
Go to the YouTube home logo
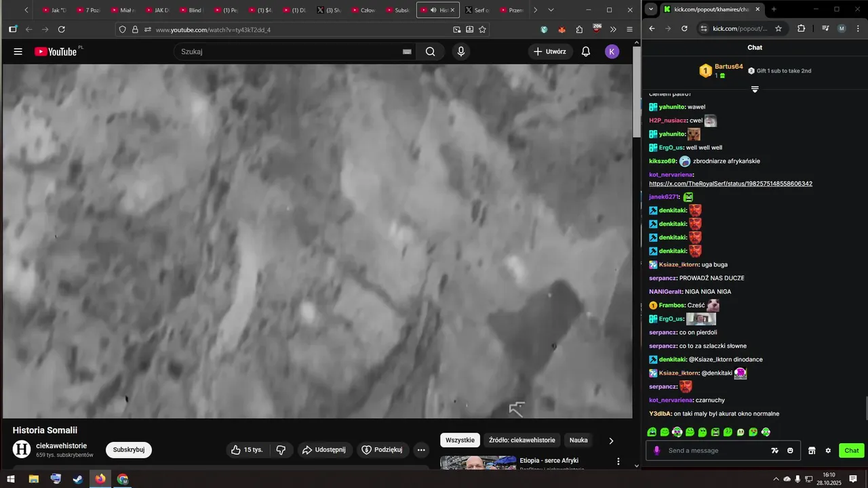(x=57, y=52)
